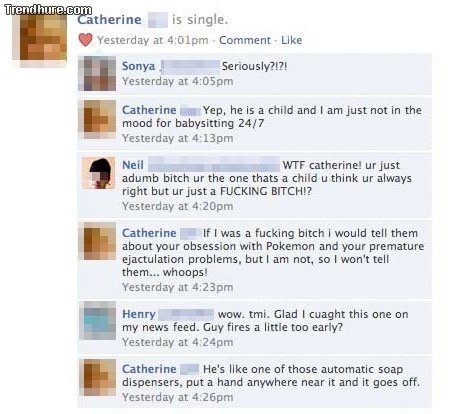Screen dimensions: 455x414
Task: Open Catherine's main profile picture
Action: [x=40, y=38]
